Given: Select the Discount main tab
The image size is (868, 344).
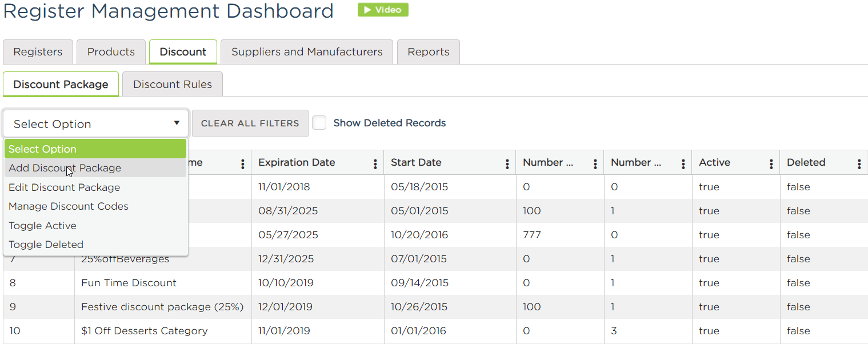Looking at the screenshot, I should coord(183,52).
